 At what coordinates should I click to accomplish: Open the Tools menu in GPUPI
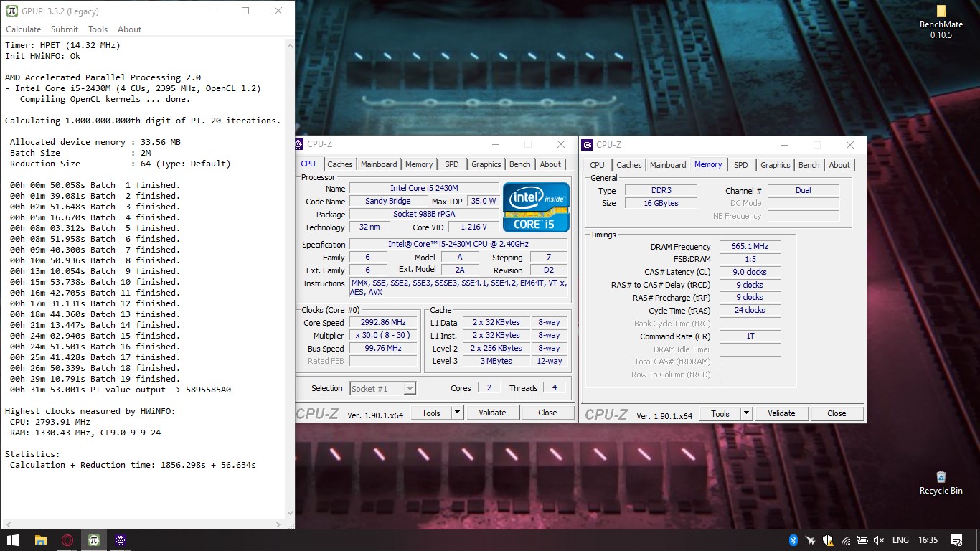[98, 29]
